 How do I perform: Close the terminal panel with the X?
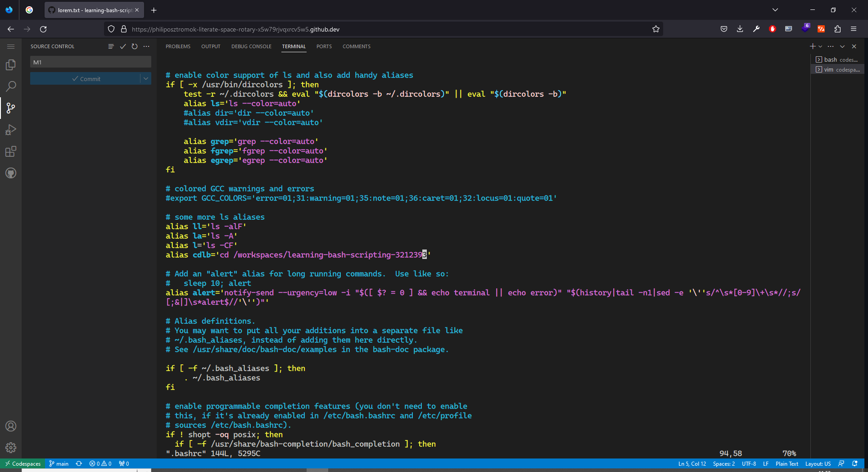pyautogui.click(x=854, y=46)
